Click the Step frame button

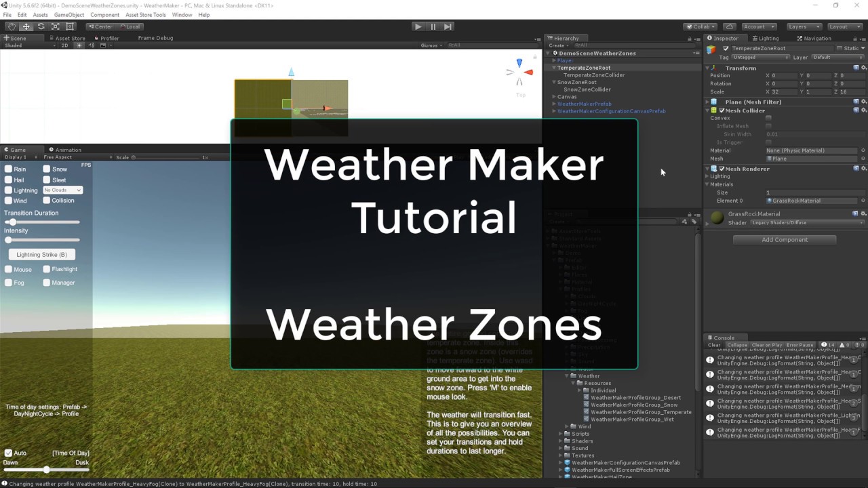tap(448, 26)
